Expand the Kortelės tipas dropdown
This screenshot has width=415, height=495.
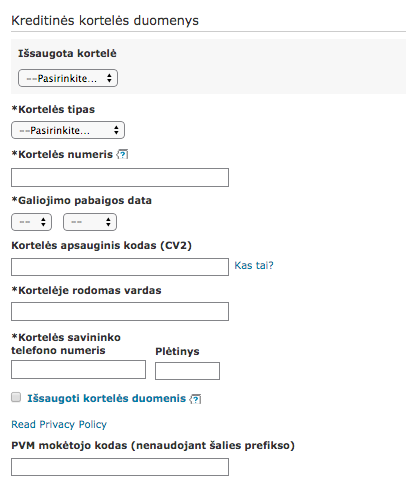(68, 130)
